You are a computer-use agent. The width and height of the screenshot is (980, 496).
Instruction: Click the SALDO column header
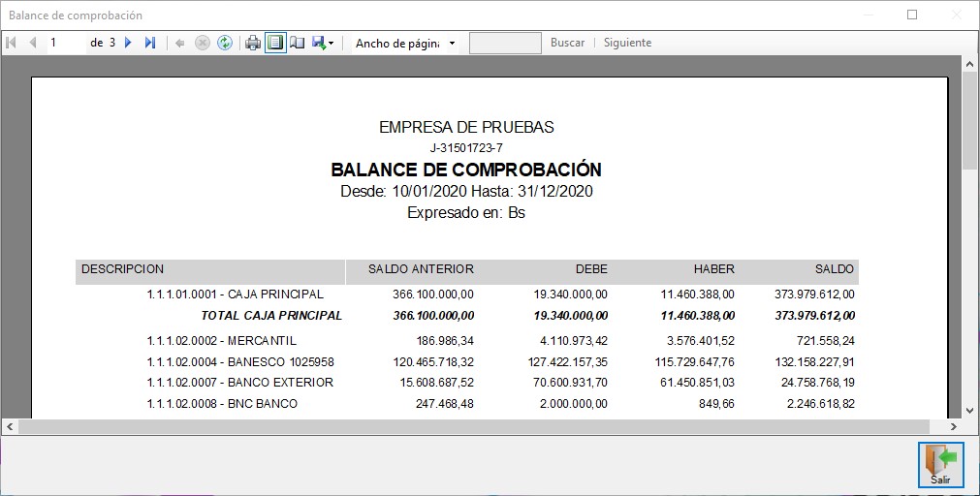tap(834, 269)
